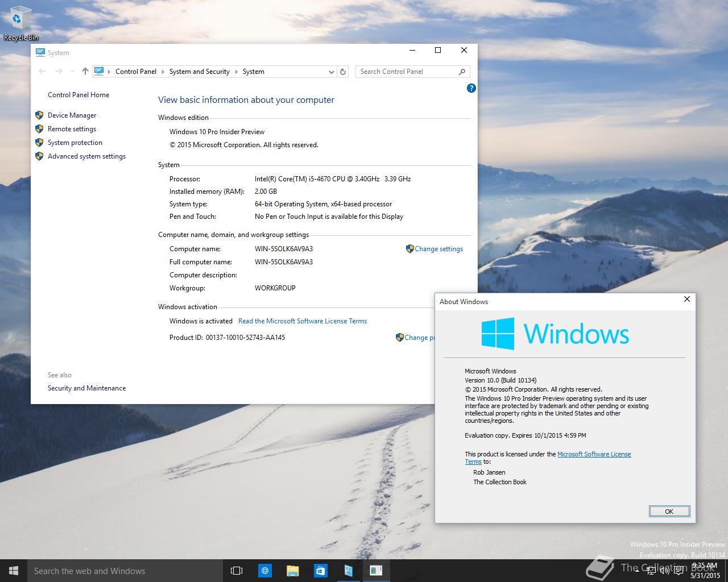Viewport: 728px width, 582px height.
Task: Open Task View from the taskbar
Action: coord(237,571)
